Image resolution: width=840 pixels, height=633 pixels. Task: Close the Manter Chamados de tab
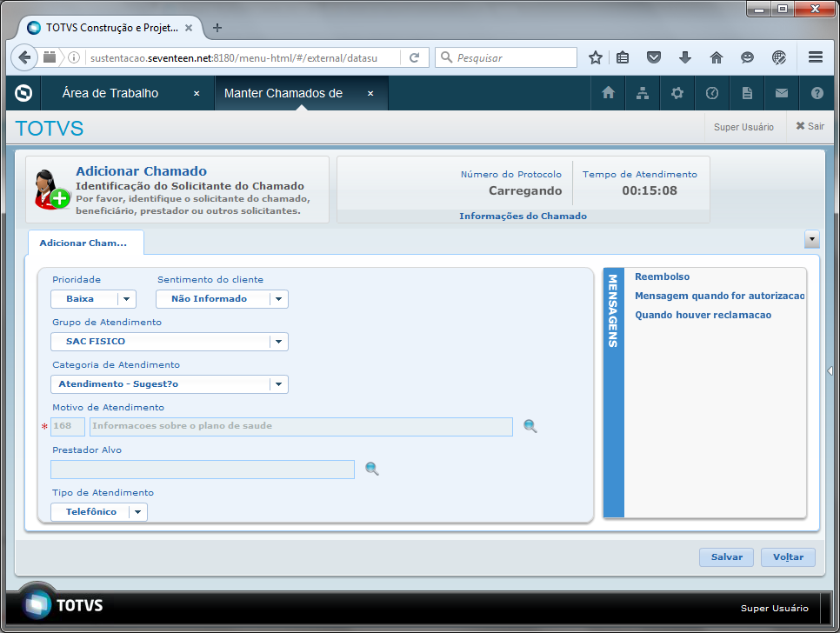pos(370,93)
